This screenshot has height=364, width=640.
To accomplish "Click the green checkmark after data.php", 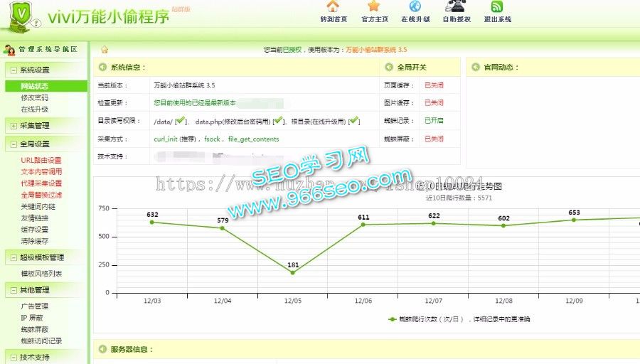I will click(x=278, y=120).
